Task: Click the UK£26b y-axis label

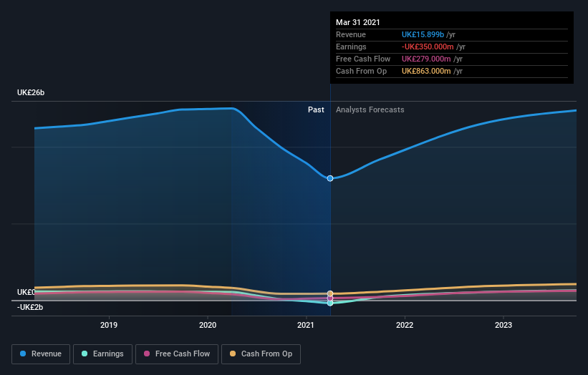Action: [x=31, y=92]
